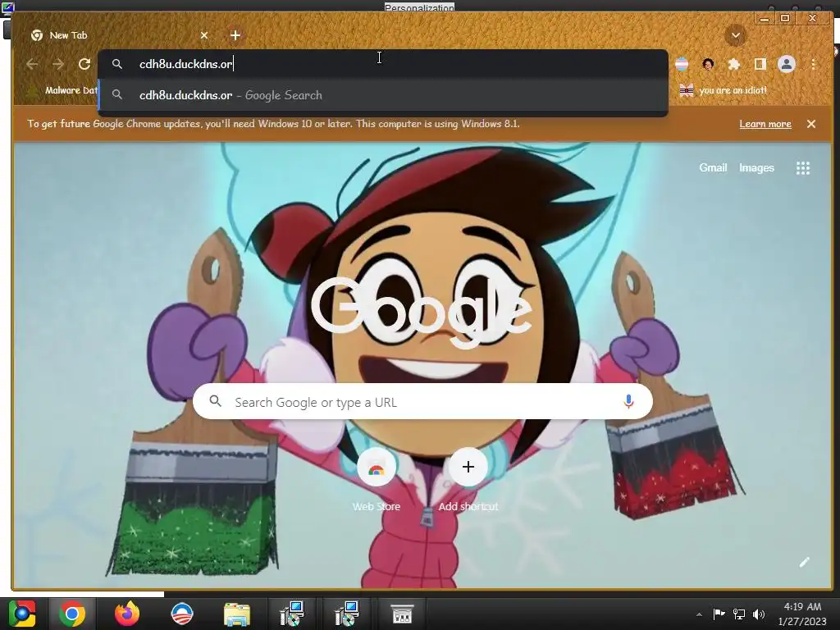Open Chrome three-dot menu
Screen dimensions: 840x630
pos(813,64)
